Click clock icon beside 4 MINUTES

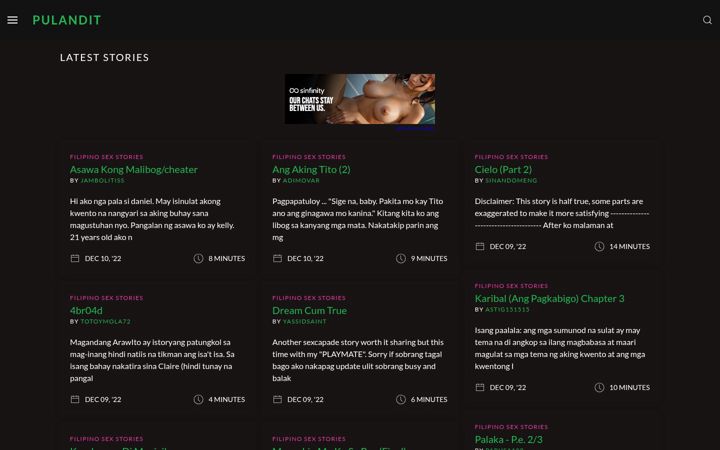[198, 399]
